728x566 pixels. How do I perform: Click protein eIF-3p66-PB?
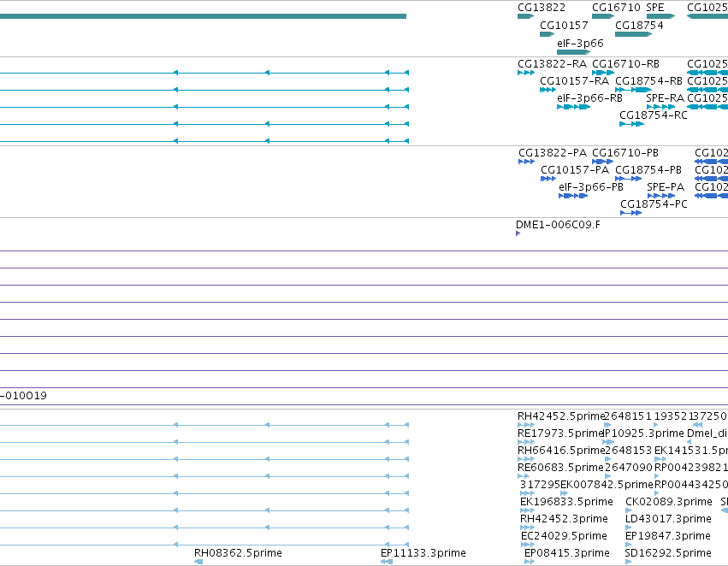(x=591, y=187)
